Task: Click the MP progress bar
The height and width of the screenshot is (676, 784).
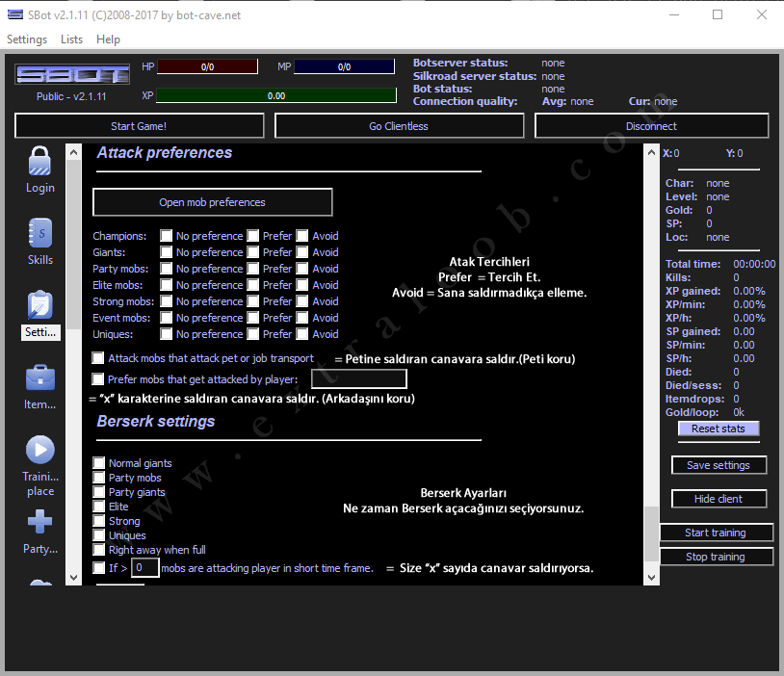Action: [344, 66]
